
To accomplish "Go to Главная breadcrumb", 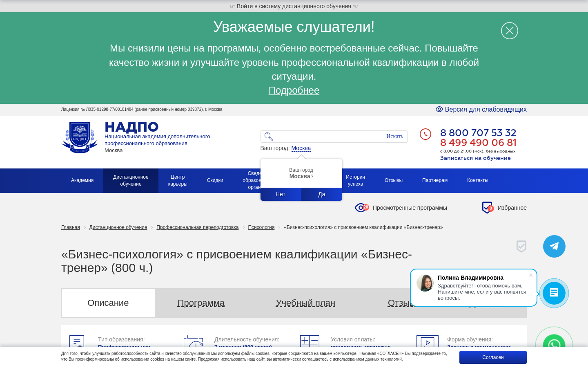I will [71, 227].
